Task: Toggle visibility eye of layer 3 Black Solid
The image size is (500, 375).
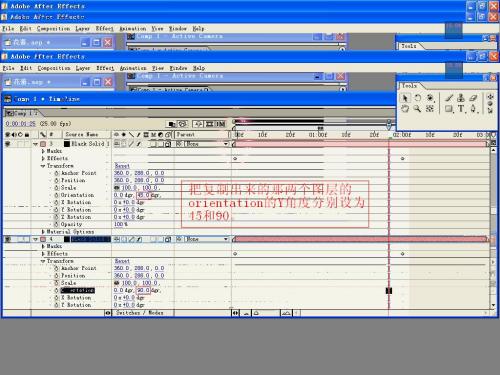Action: (x=7, y=144)
